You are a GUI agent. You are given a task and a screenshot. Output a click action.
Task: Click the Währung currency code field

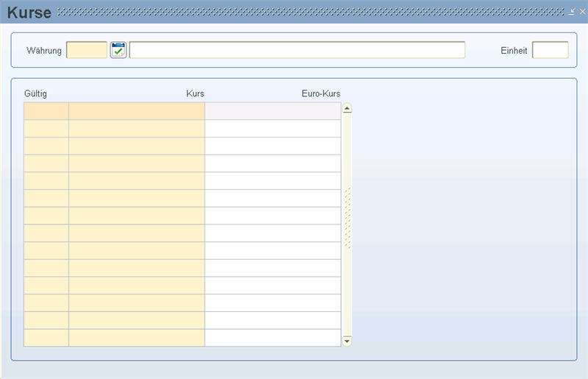tap(87, 50)
